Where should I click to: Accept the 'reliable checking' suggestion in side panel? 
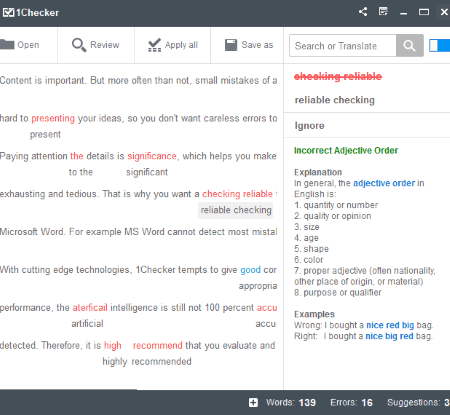point(335,100)
